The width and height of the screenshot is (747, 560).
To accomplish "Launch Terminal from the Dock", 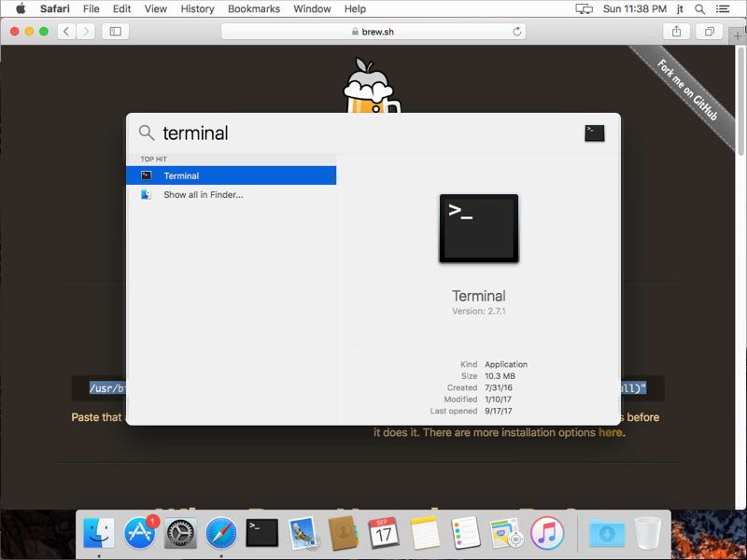I will coord(262,532).
